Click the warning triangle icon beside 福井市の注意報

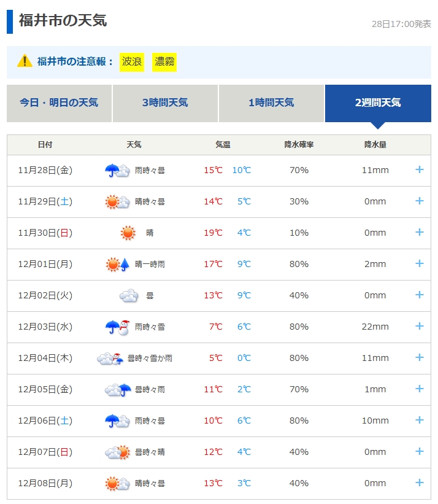[x=25, y=61]
